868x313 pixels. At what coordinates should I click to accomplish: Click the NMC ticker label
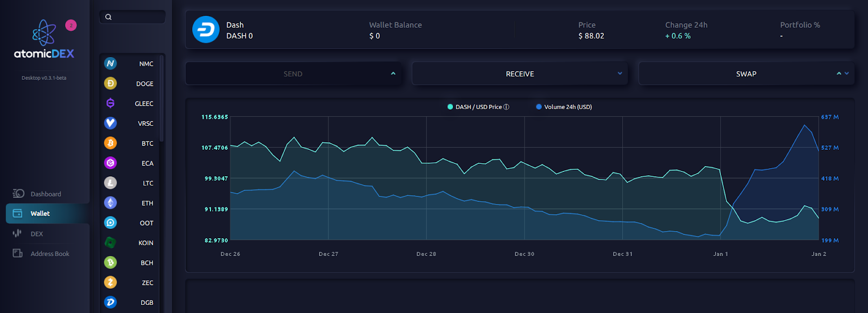click(x=146, y=63)
